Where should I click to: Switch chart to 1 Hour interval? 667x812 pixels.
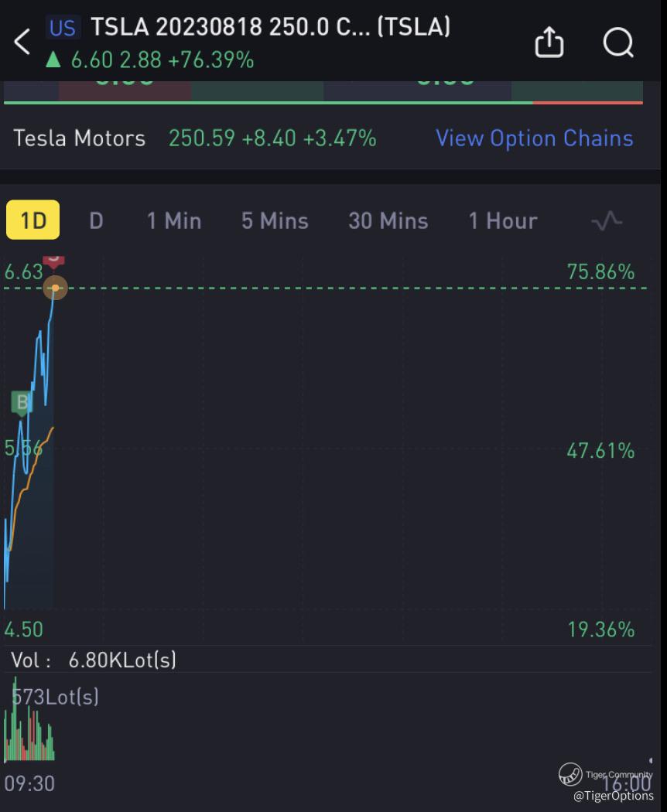[502, 221]
